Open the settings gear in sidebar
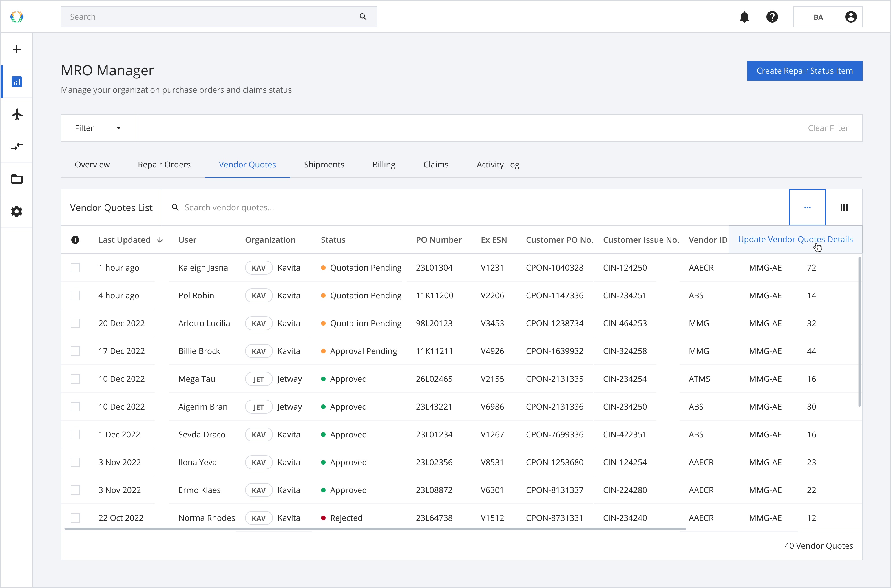Screen dimensions: 891x588 (17, 211)
